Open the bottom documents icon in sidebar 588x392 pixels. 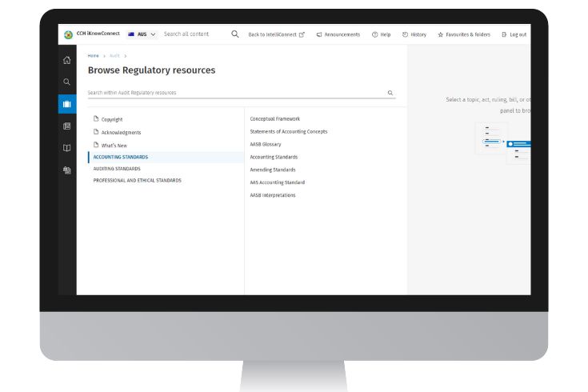(67, 170)
